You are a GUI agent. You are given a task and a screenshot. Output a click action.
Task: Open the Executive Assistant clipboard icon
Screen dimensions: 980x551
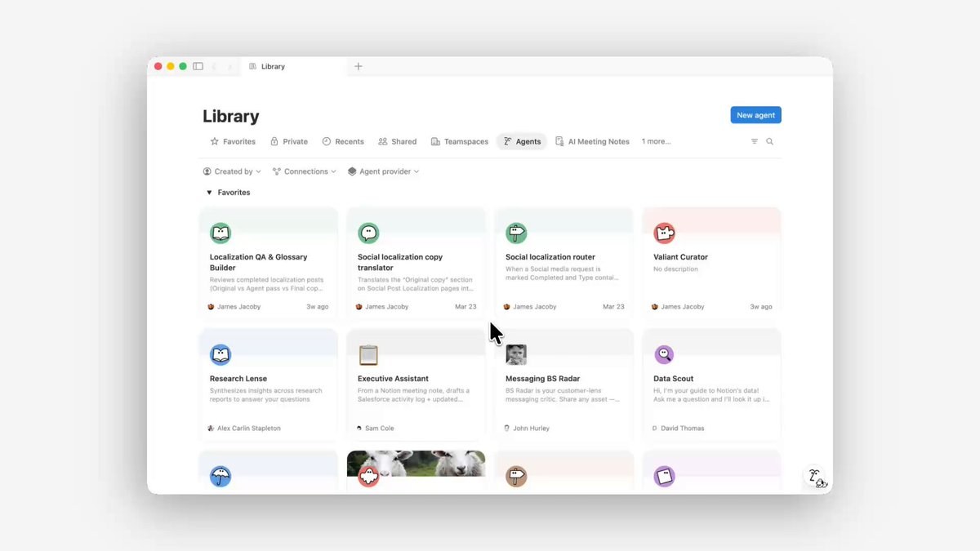coord(368,355)
